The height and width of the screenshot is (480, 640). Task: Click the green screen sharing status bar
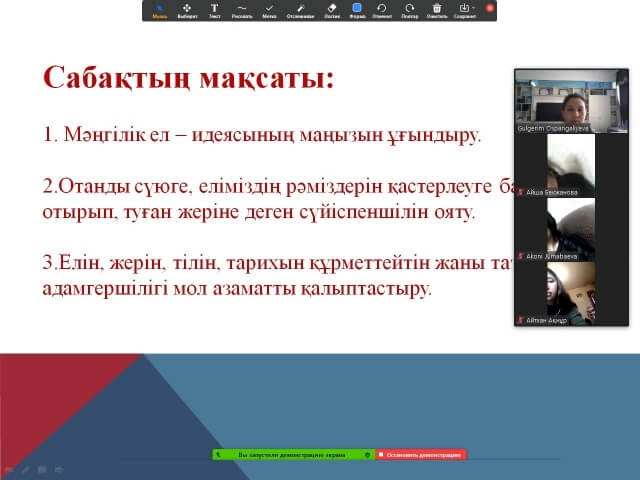pos(293,455)
